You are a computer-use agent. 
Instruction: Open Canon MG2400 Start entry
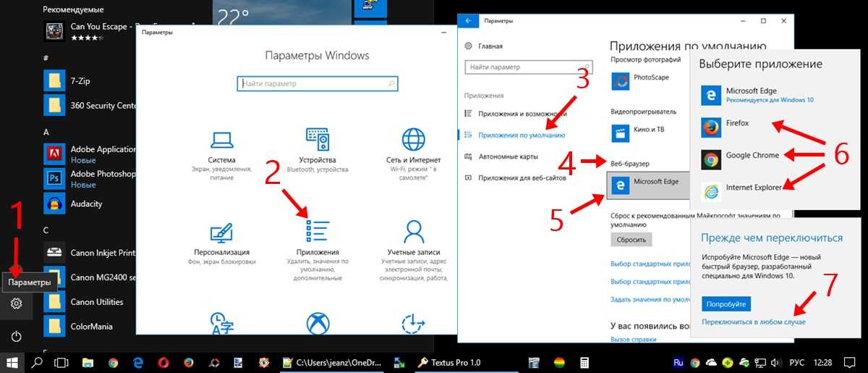pos(90,277)
